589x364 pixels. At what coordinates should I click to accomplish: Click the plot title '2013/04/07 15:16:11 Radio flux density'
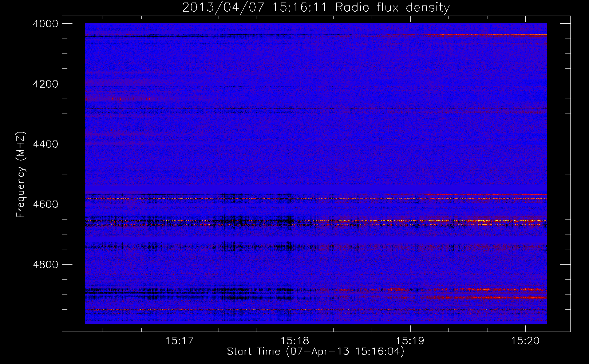pos(316,8)
